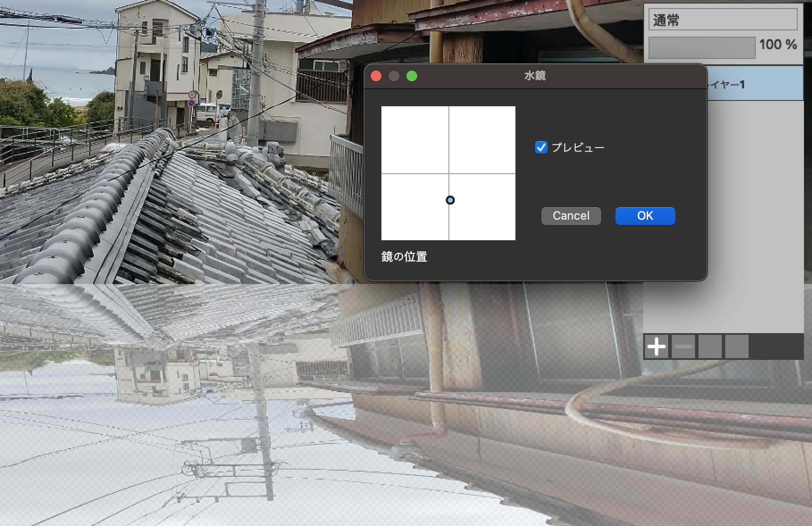This screenshot has width=812, height=526.
Task: Click the 鏡の位置 label
Action: click(404, 257)
